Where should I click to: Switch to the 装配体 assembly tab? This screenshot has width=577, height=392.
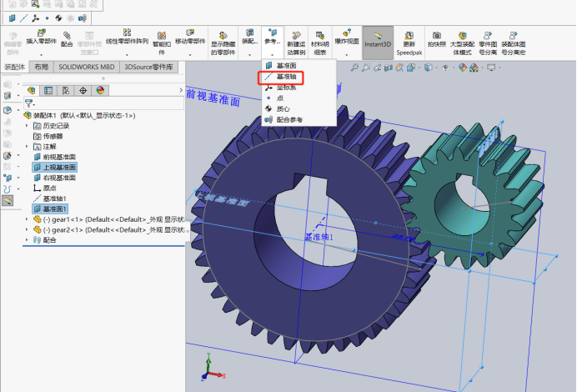(15, 67)
